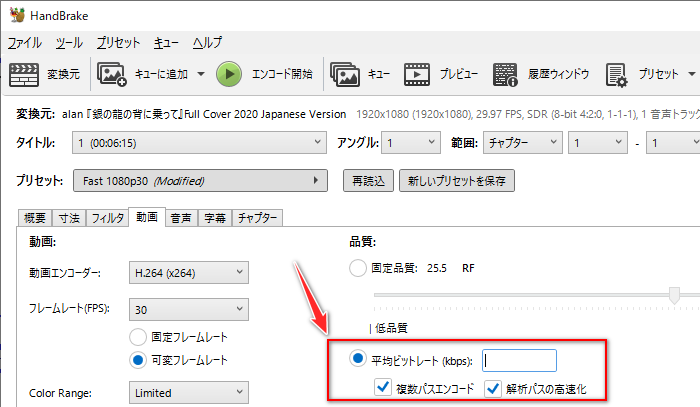Open the start chapter number dropdown

tap(598, 143)
